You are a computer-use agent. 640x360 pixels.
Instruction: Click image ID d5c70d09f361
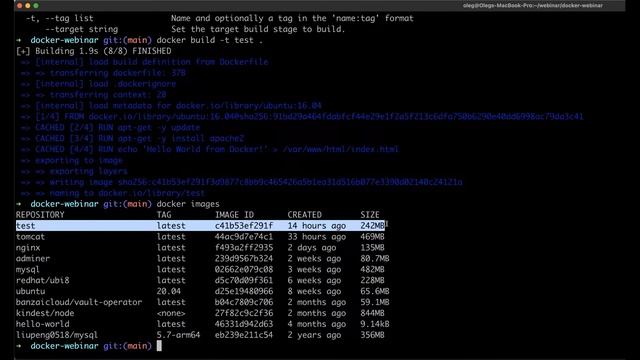pos(244,280)
